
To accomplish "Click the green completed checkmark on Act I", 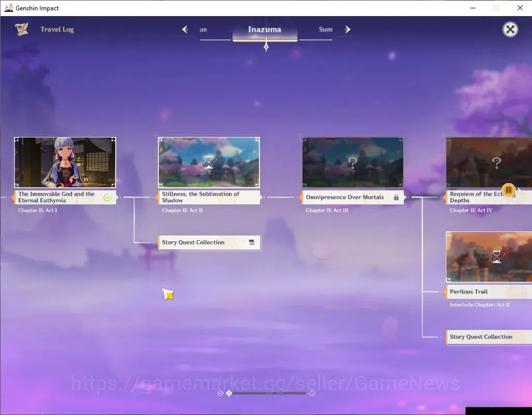I will coord(107,197).
